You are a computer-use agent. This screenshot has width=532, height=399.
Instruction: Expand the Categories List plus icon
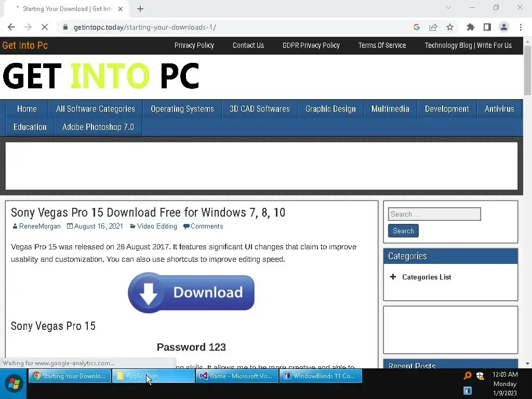coord(393,277)
